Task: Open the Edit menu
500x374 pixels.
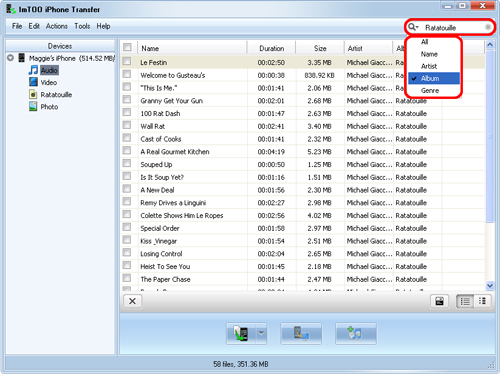Action: click(x=34, y=26)
